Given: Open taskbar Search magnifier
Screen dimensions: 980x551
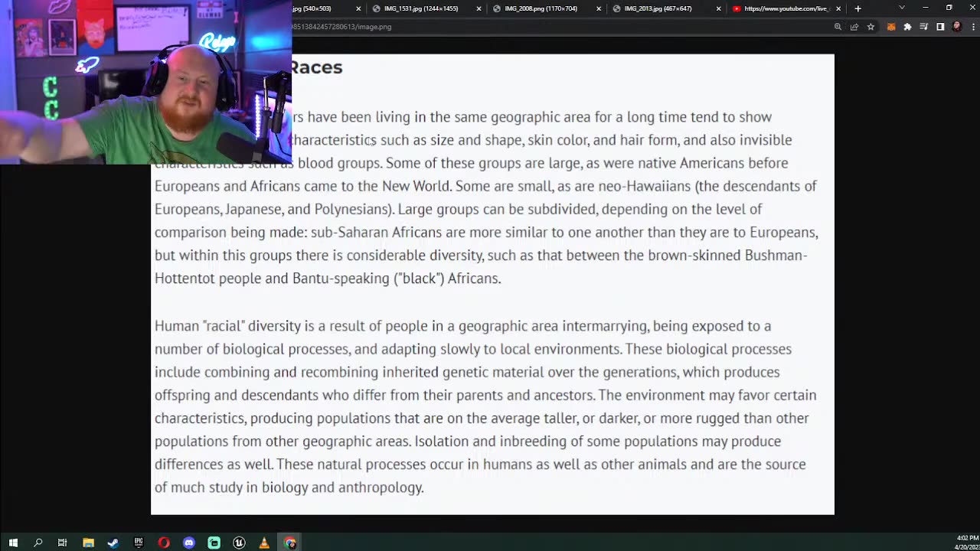Looking at the screenshot, I should click(x=38, y=543).
